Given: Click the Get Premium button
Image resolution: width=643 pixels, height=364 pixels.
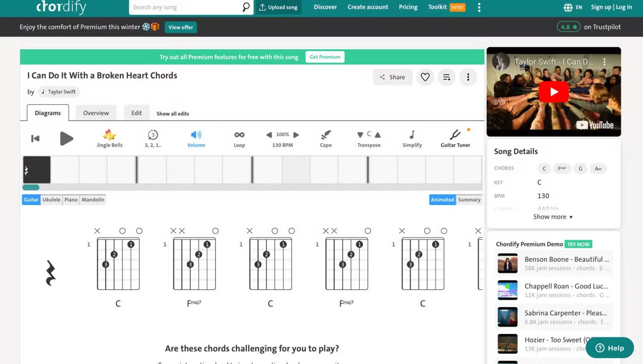Looking at the screenshot, I should (325, 57).
